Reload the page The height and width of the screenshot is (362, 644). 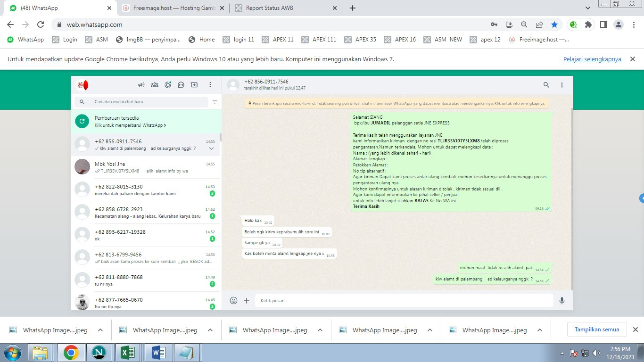point(41,25)
